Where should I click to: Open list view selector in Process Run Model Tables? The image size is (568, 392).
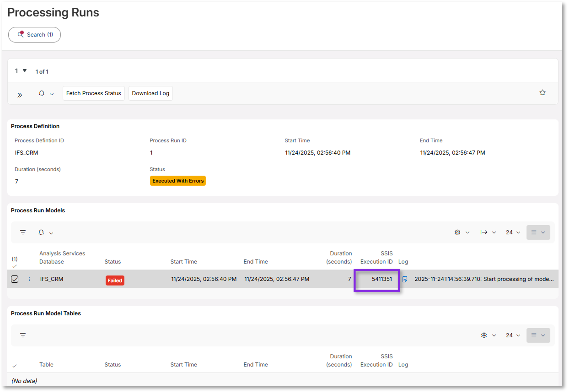pyautogui.click(x=538, y=335)
